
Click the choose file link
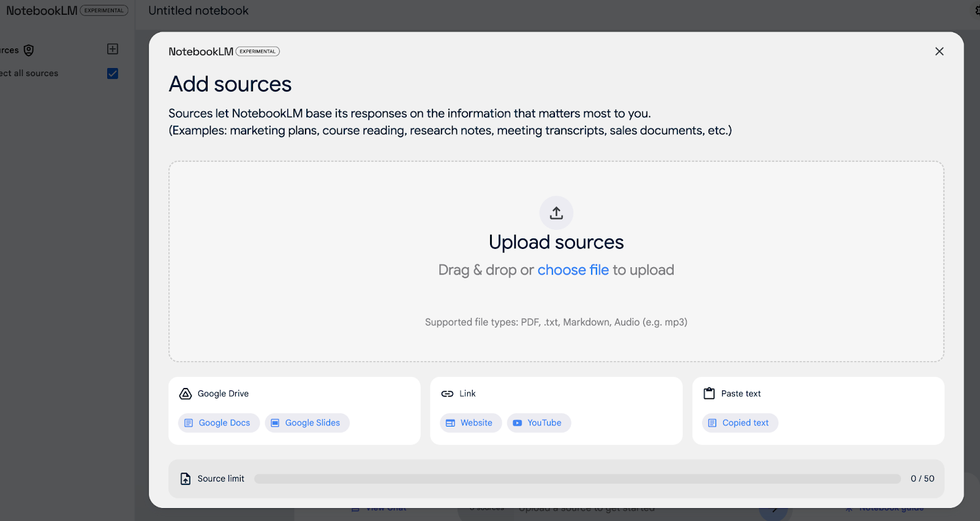click(573, 270)
